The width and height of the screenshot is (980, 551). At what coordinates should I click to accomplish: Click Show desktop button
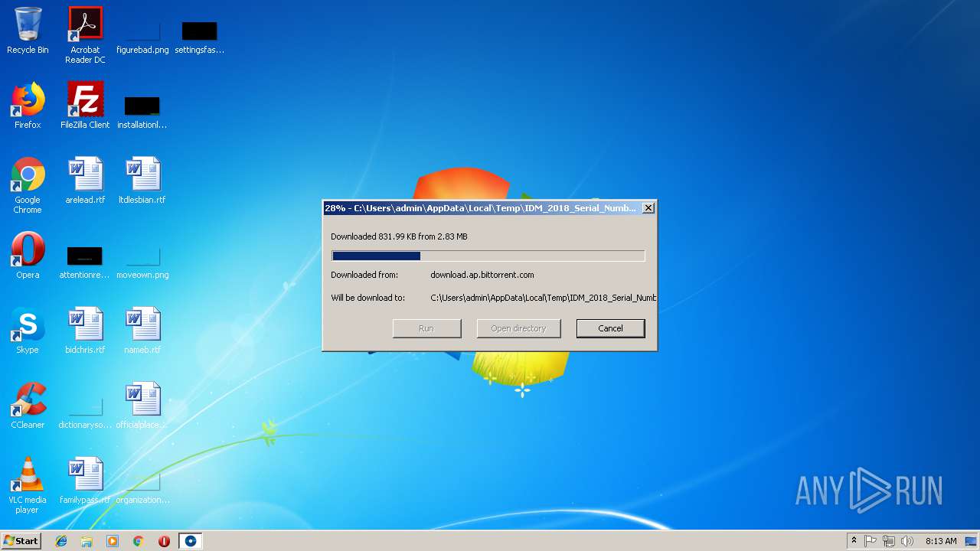971,541
